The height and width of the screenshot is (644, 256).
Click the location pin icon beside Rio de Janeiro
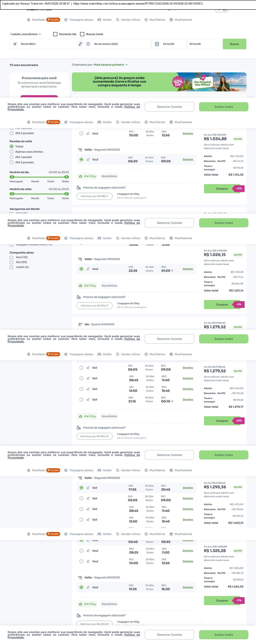click(x=88, y=44)
